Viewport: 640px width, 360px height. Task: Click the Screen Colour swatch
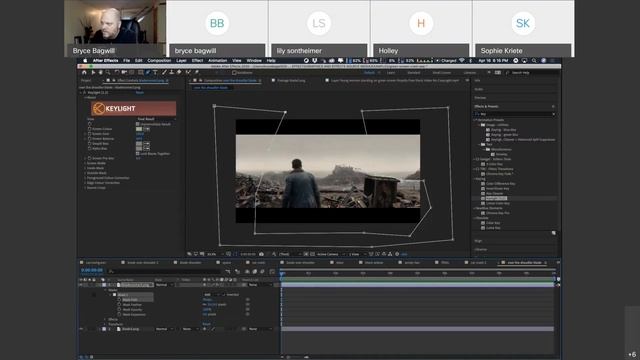coord(139,129)
